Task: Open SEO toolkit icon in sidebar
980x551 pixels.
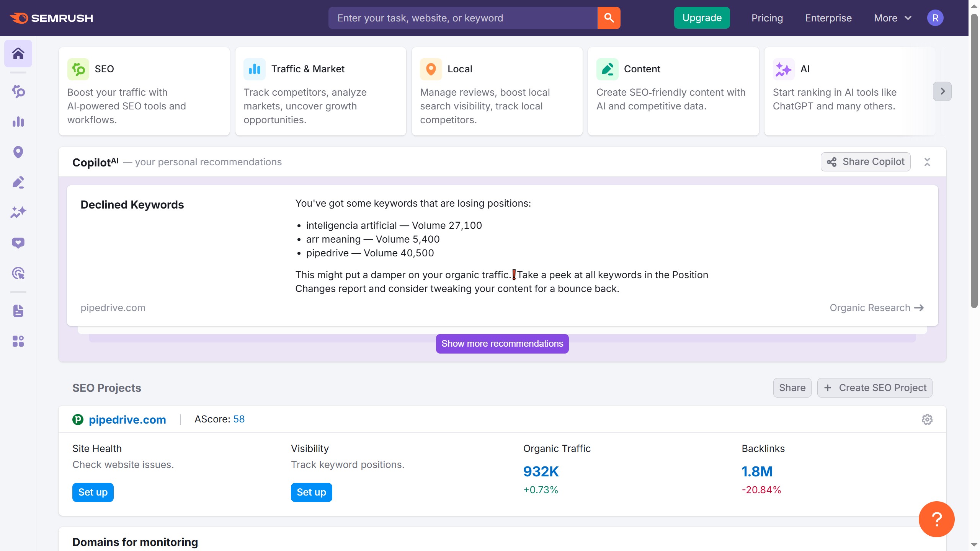Action: (18, 91)
